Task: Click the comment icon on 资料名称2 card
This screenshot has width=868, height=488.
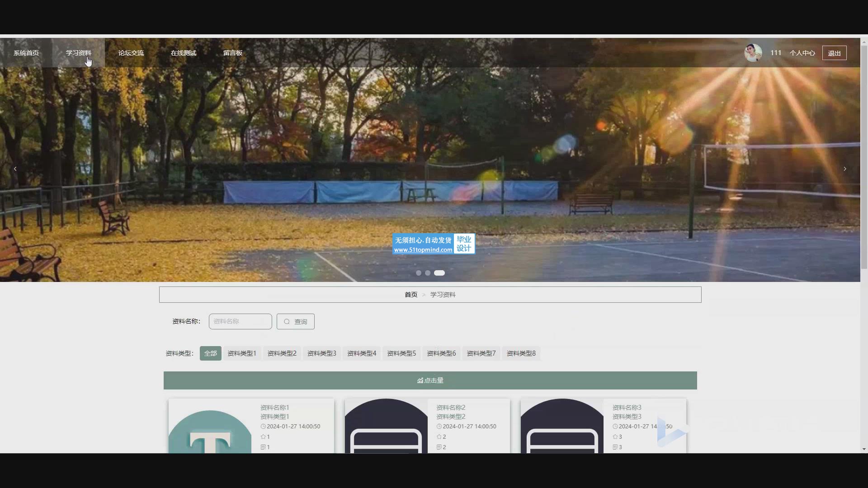Action: (x=439, y=447)
